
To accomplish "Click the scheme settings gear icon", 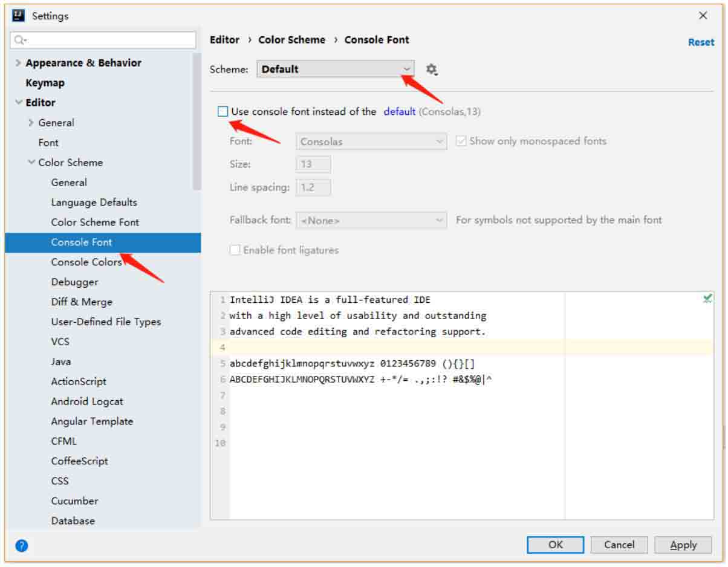I will (431, 70).
